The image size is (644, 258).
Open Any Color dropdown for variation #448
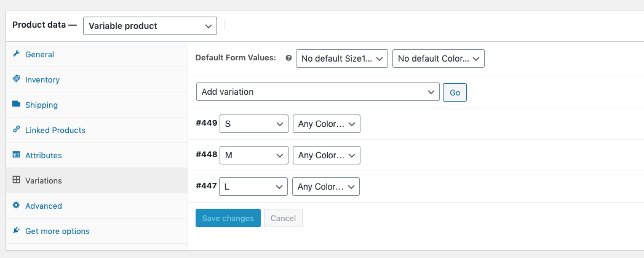(x=327, y=155)
